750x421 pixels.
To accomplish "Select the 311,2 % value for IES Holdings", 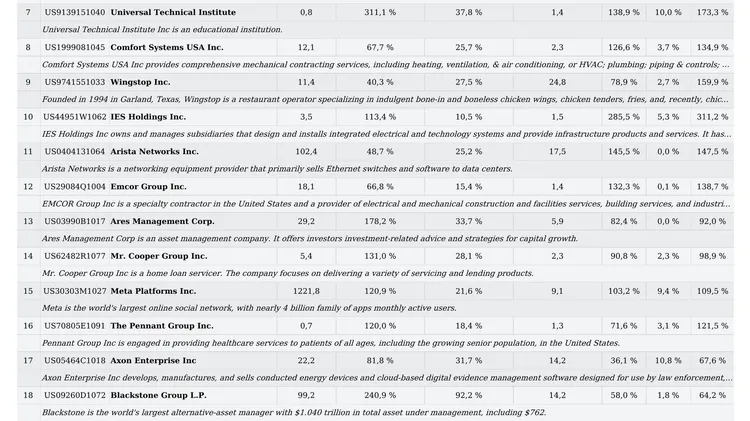I will (712, 117).
